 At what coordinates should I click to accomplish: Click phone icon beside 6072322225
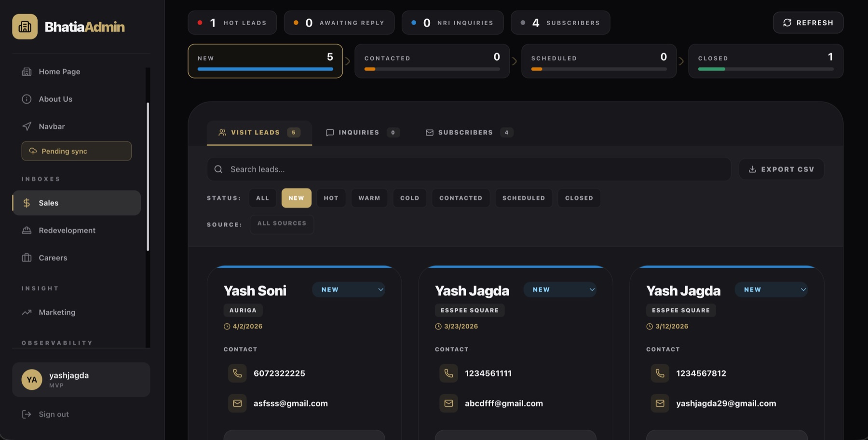tap(237, 373)
